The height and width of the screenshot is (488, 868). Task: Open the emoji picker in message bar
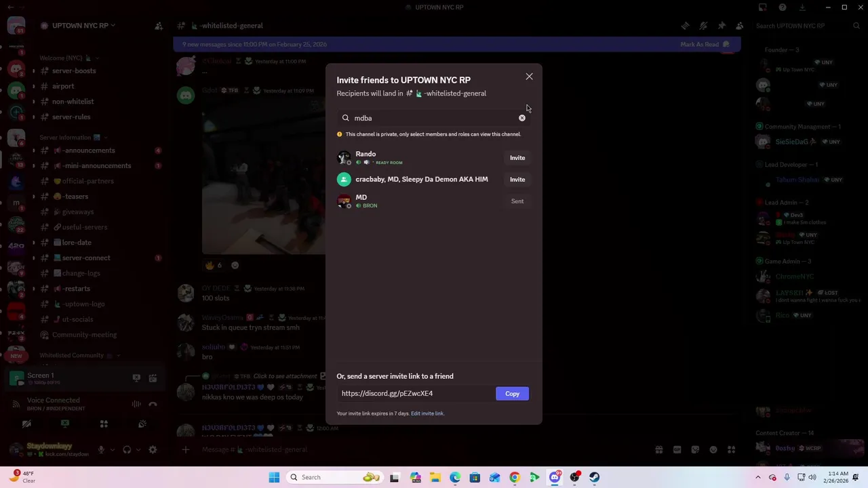[x=713, y=449]
